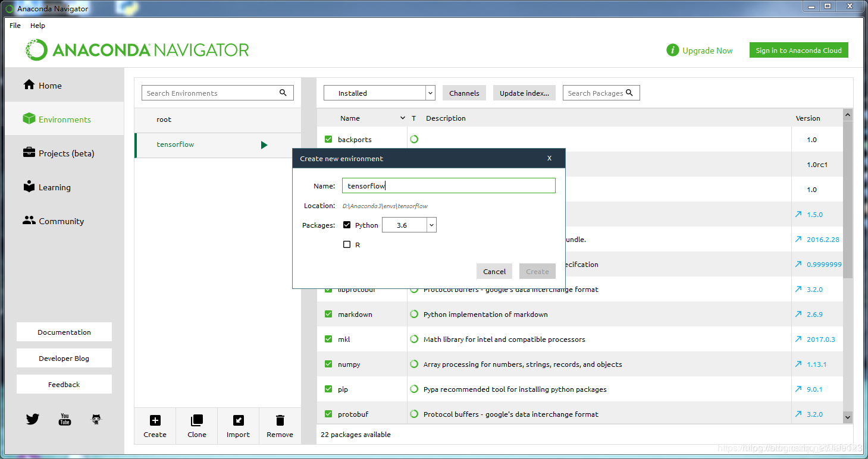Toggle the protobuf package checkbox
The image size is (868, 459).
pyautogui.click(x=328, y=414)
